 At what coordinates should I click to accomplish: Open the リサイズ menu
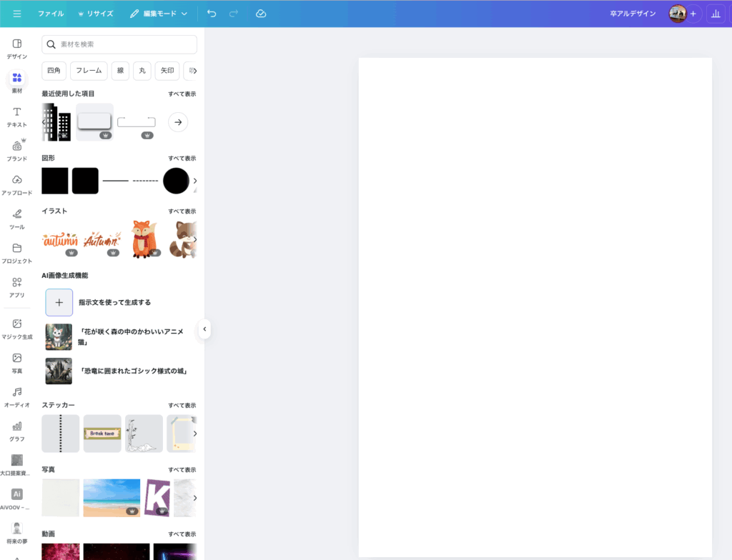(96, 14)
